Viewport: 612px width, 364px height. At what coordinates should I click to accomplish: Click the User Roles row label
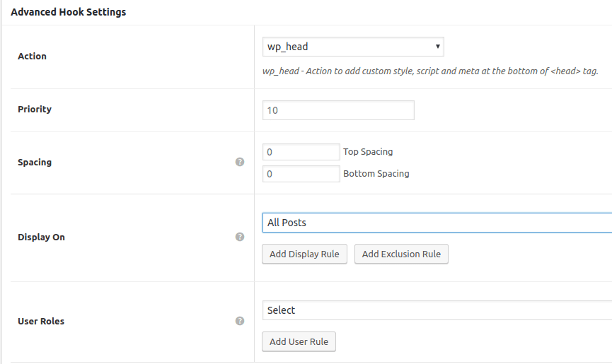coord(41,321)
